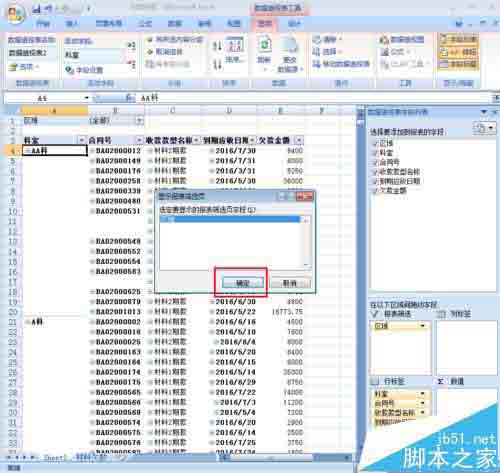Screen dimensions: 500x473
Task: Click the 公式 (Formulas) tools icon
Action: pyautogui.click(x=385, y=52)
